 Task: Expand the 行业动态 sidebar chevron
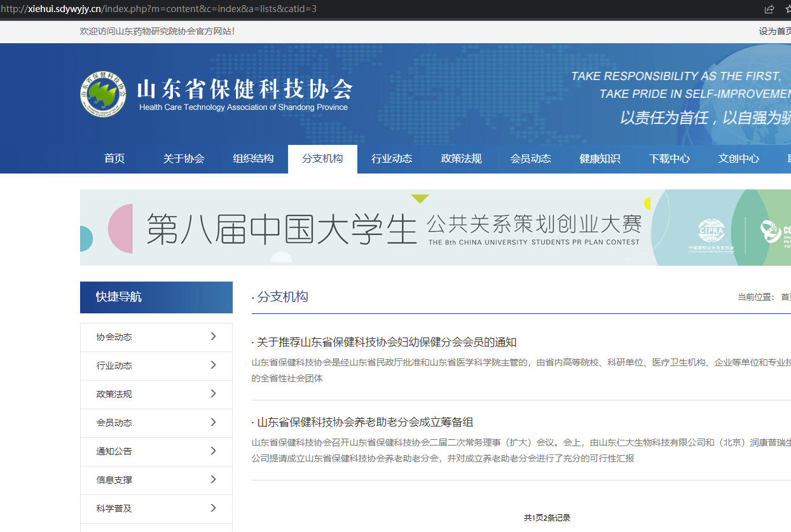click(x=213, y=365)
